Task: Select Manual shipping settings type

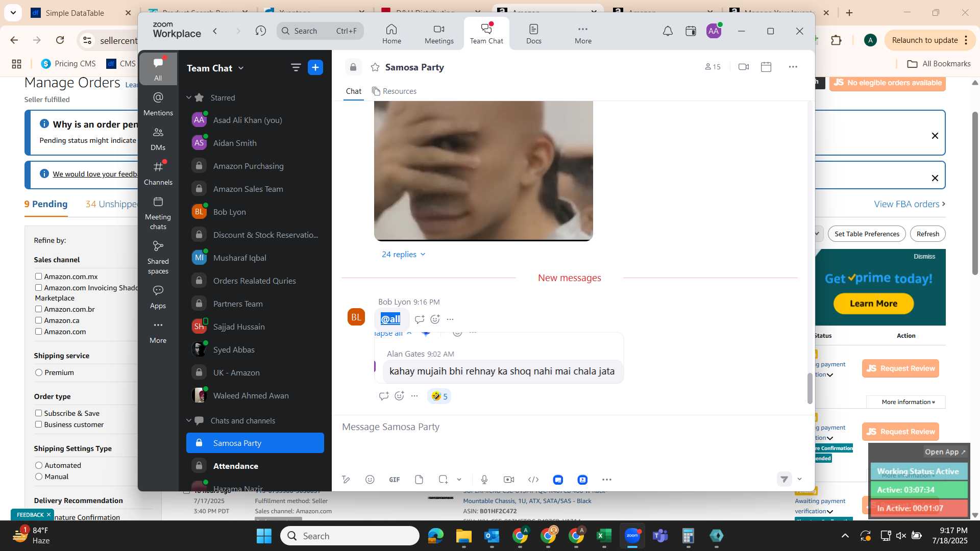Action: (x=39, y=477)
